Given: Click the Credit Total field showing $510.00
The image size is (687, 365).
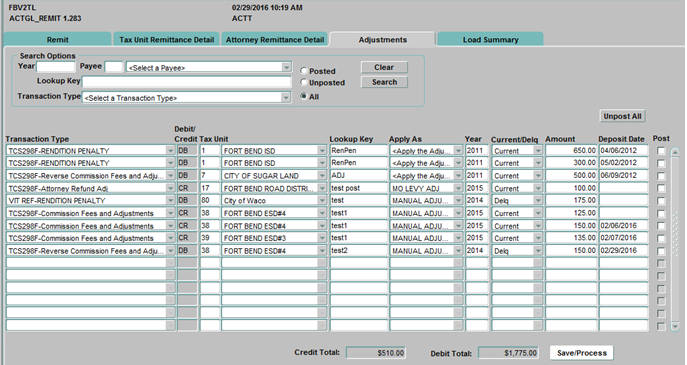Looking at the screenshot, I should (x=375, y=353).
